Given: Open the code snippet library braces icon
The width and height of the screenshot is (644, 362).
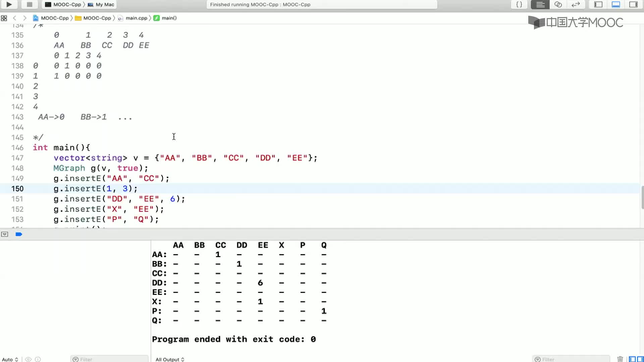Looking at the screenshot, I should 519,4.
